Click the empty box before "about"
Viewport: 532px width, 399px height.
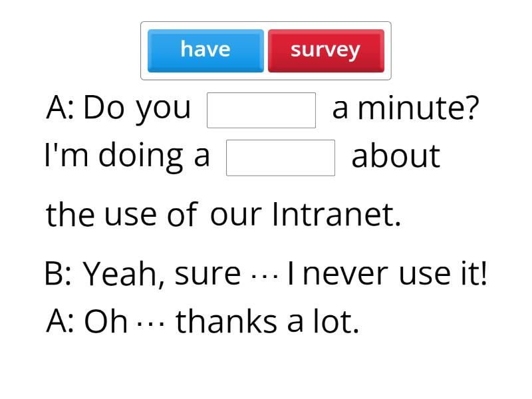coord(281,158)
